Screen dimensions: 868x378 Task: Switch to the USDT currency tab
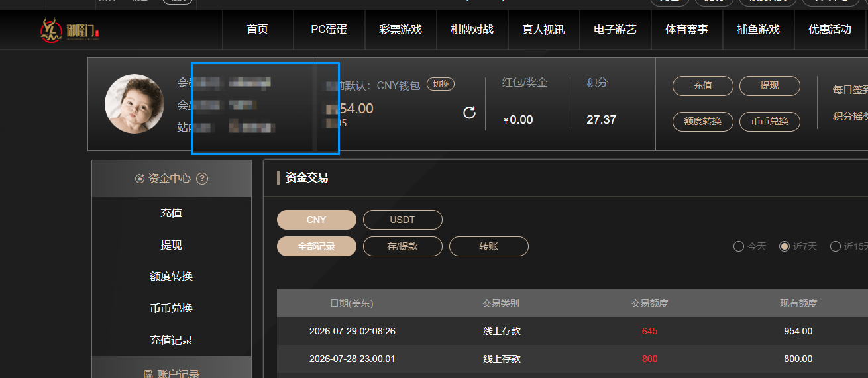coord(403,220)
